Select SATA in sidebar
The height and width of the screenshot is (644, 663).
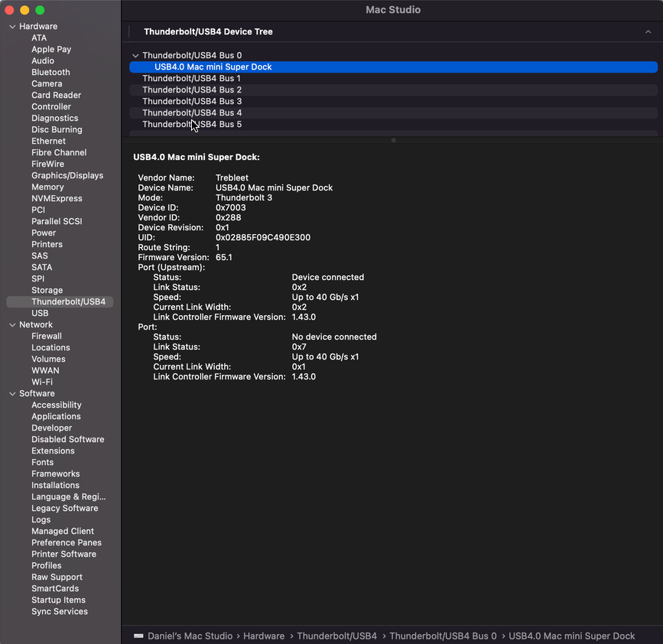(42, 267)
